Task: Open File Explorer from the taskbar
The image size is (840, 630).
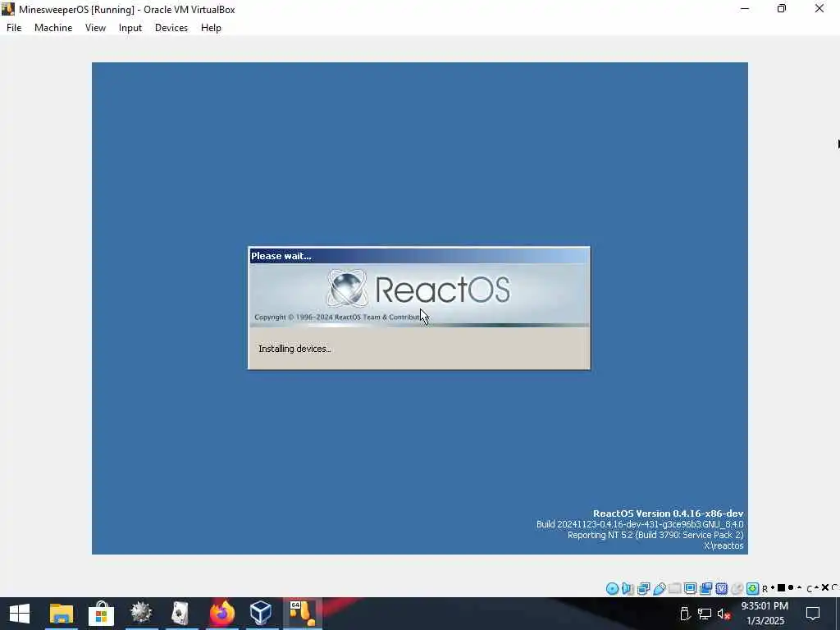Action: click(61, 614)
